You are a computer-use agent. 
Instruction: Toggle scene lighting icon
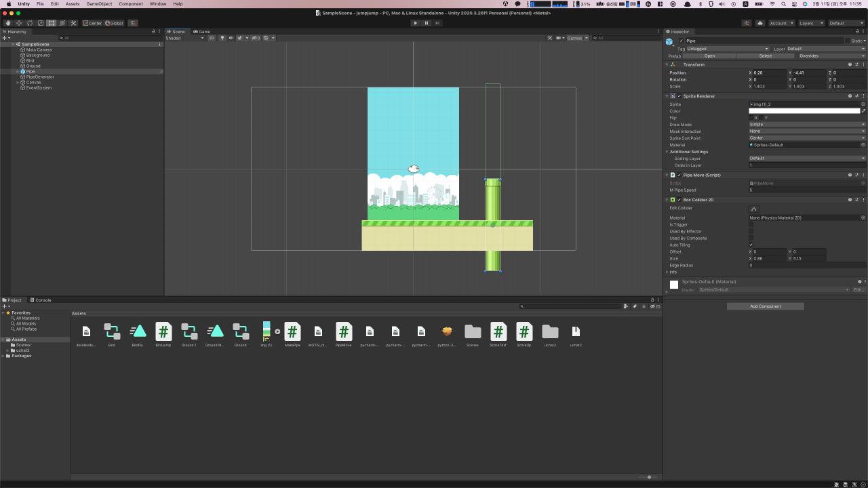(x=222, y=38)
